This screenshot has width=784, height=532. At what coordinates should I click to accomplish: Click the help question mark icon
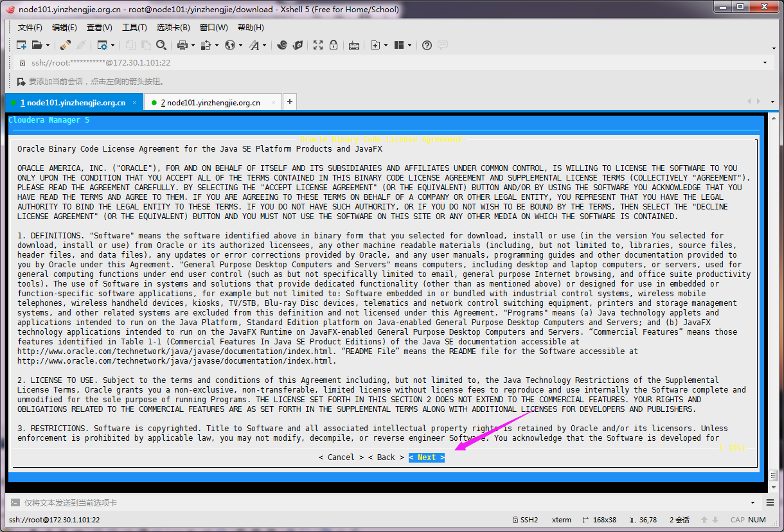pyautogui.click(x=427, y=45)
